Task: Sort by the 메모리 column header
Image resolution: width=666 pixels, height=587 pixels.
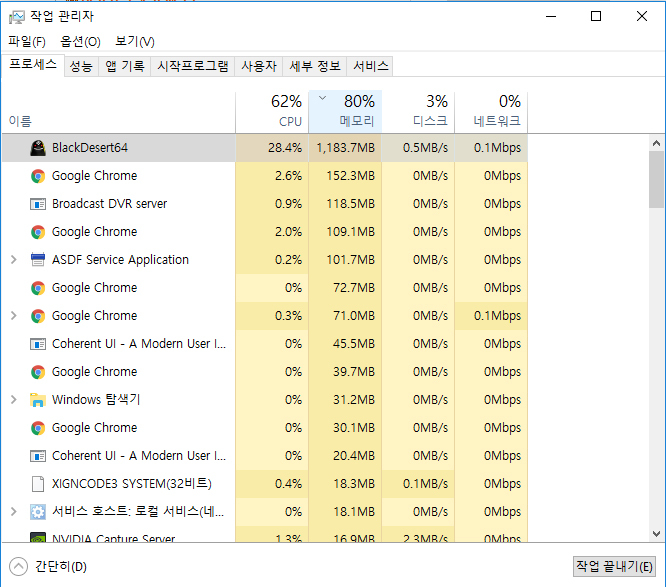Action: tap(345, 112)
